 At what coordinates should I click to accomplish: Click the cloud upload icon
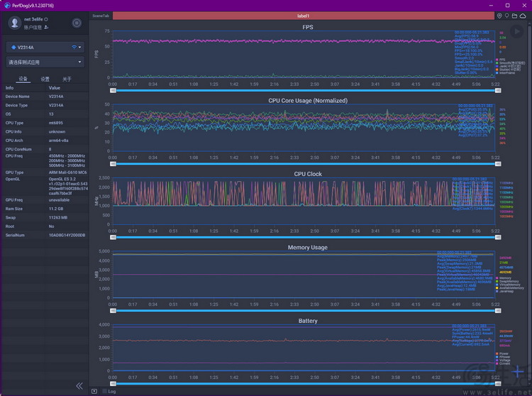(523, 16)
